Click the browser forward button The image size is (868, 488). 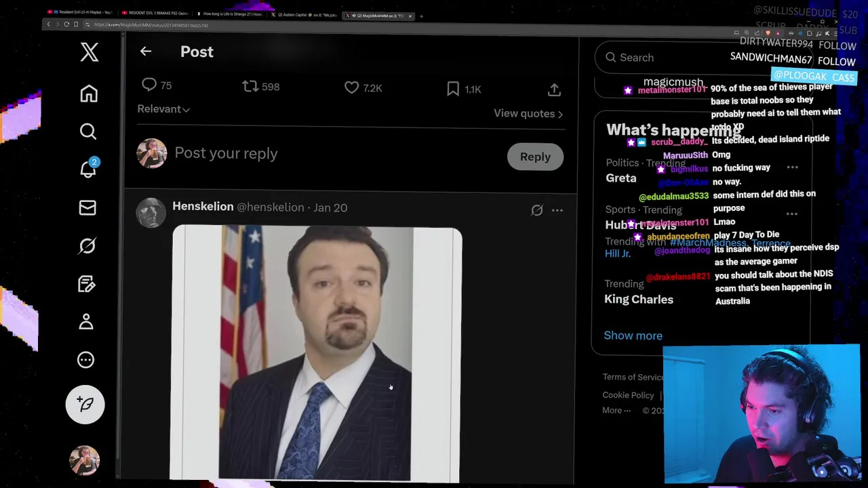tap(58, 24)
